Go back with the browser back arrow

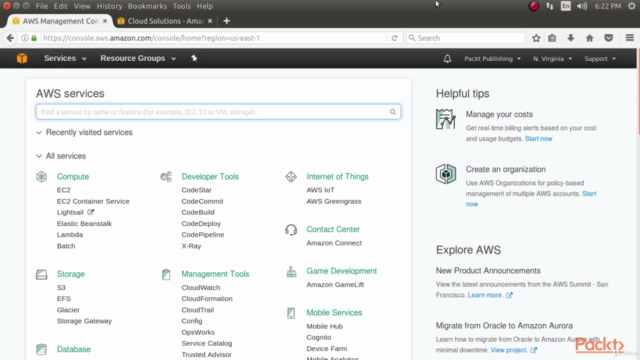click(10, 38)
